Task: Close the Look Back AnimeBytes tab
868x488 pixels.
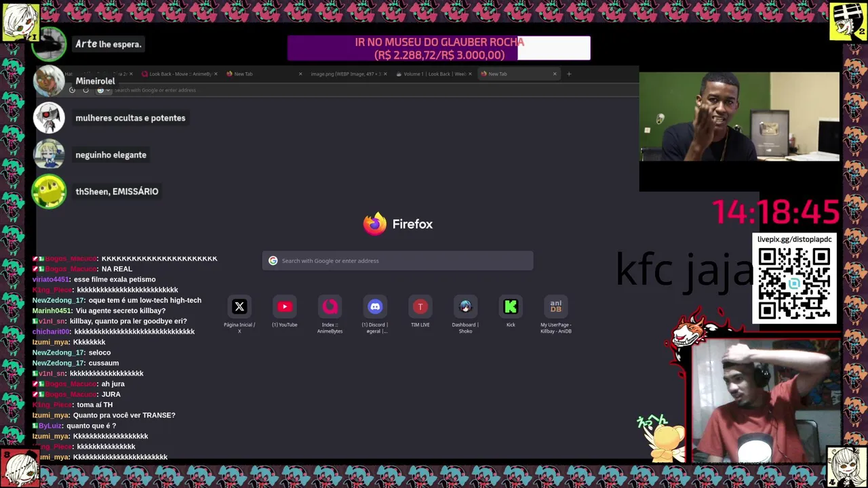Action: [216, 74]
